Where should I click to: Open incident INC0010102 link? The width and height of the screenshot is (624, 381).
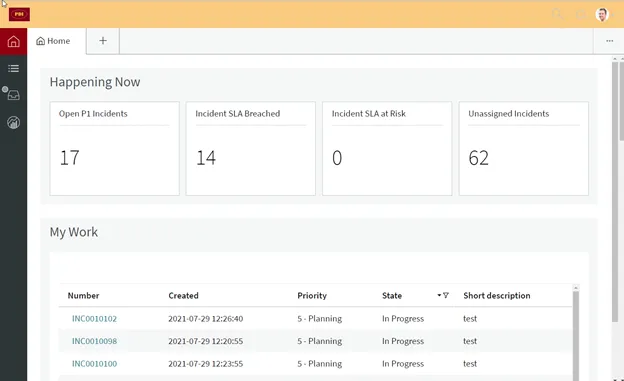click(94, 318)
